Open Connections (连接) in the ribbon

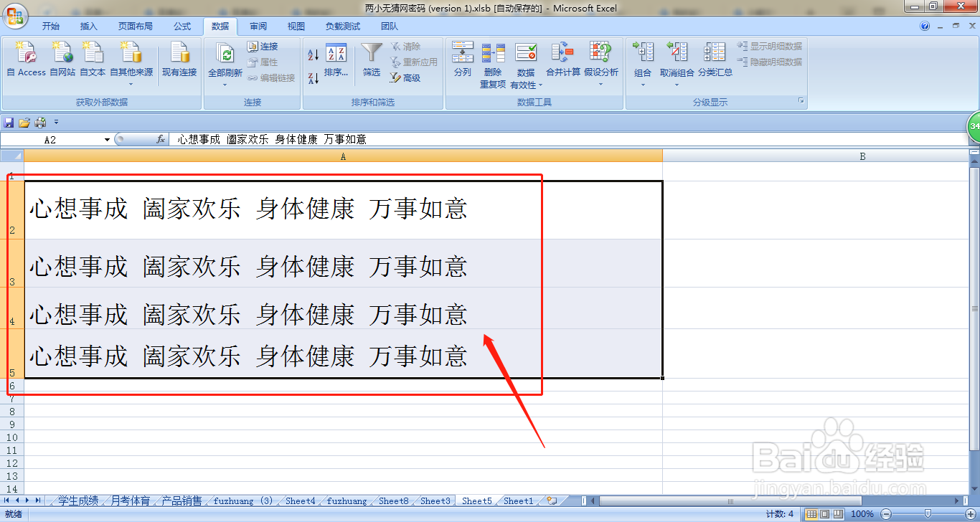point(263,47)
